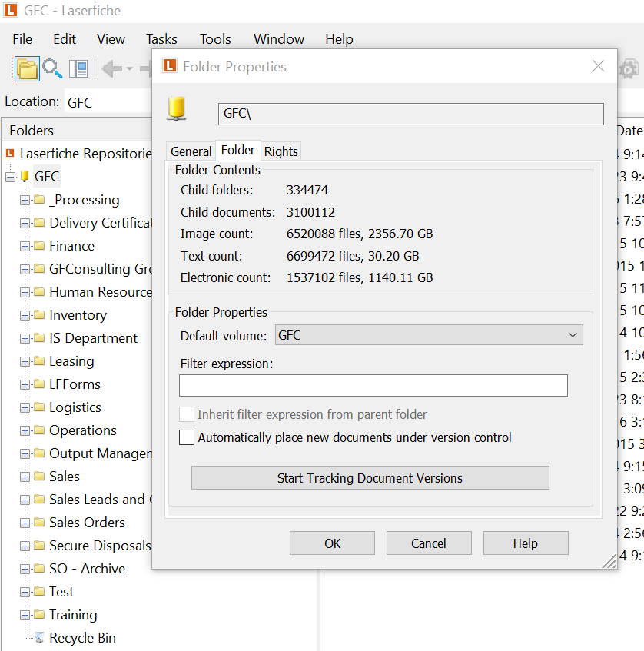Open the View menu
The height and width of the screenshot is (651, 644).
coord(111,39)
